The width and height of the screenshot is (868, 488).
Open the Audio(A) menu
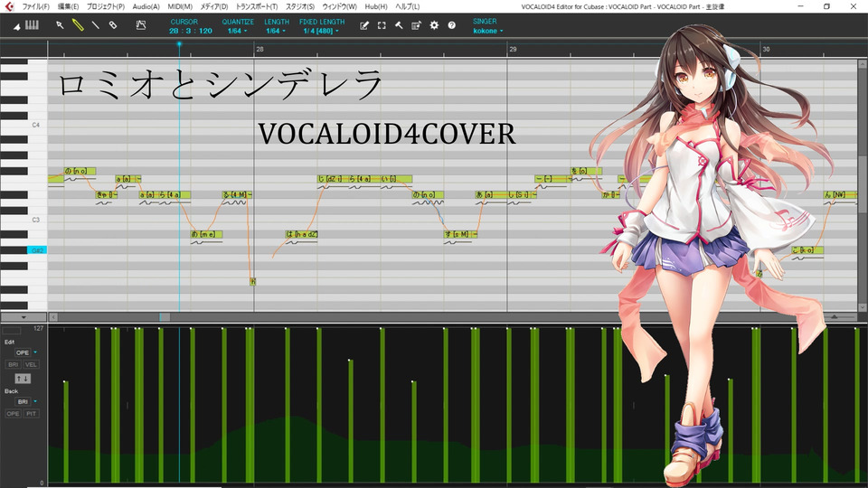146,6
